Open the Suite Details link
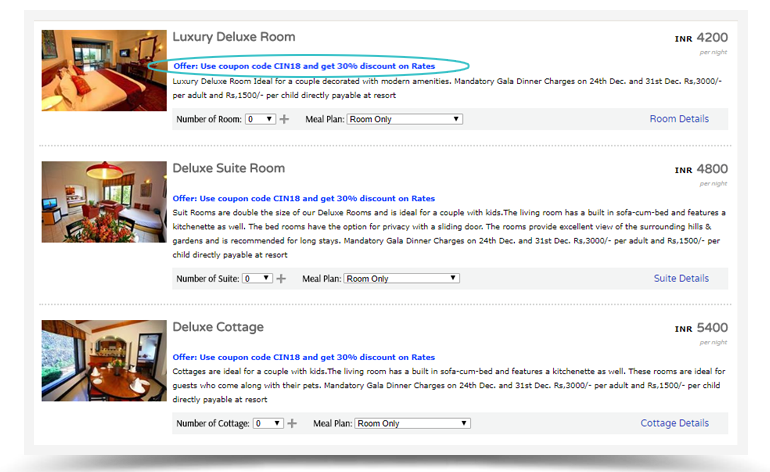Viewport: 770px width, 472px height. point(681,278)
